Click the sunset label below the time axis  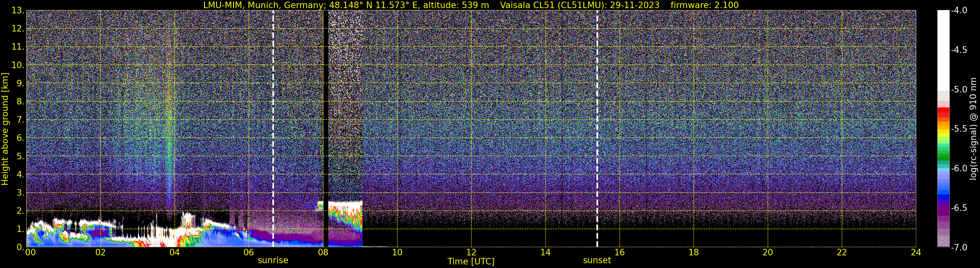tap(597, 261)
